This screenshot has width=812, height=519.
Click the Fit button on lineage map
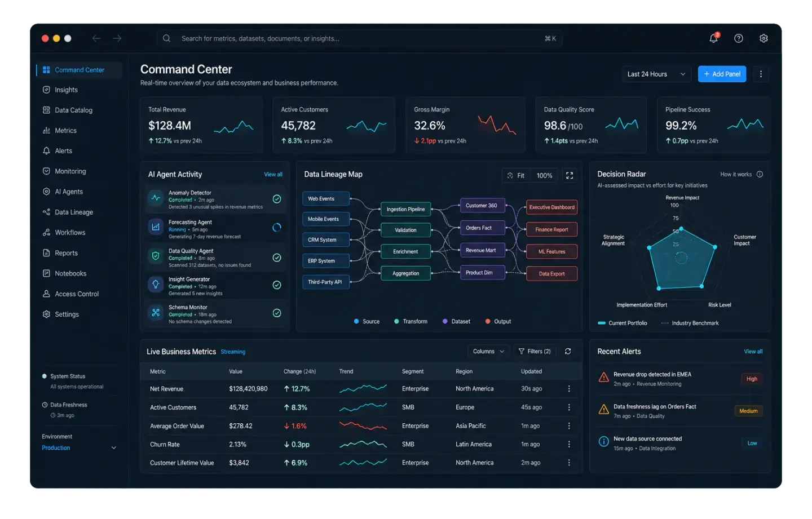pos(516,176)
